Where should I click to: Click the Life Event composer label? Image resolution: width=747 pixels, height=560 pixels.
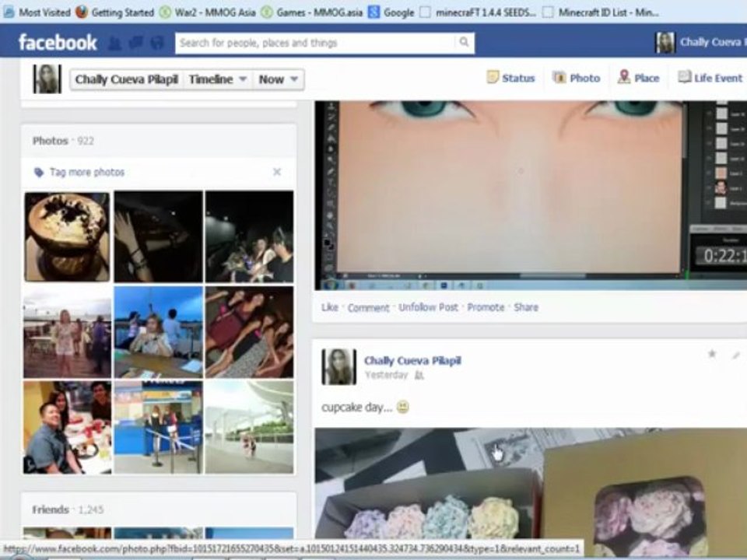click(718, 78)
